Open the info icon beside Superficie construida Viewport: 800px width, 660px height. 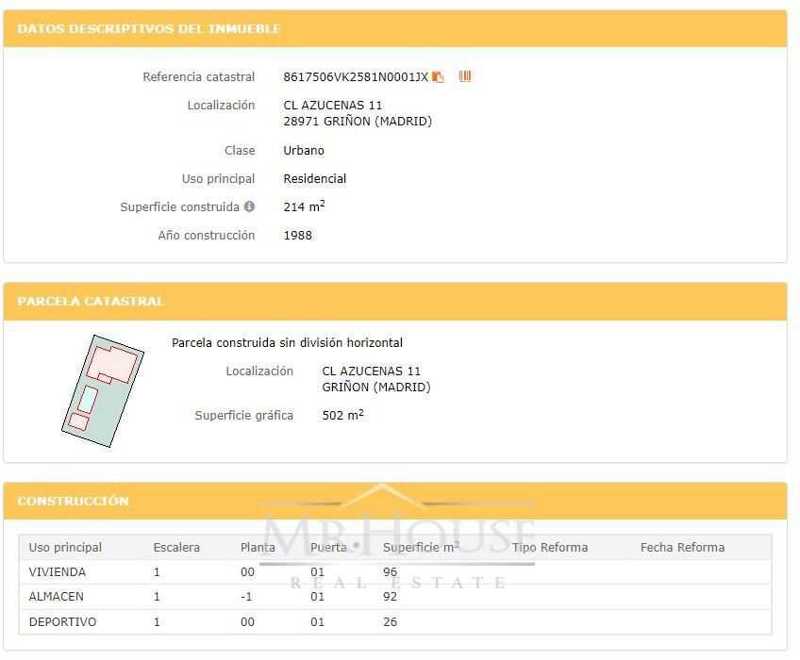click(x=249, y=207)
